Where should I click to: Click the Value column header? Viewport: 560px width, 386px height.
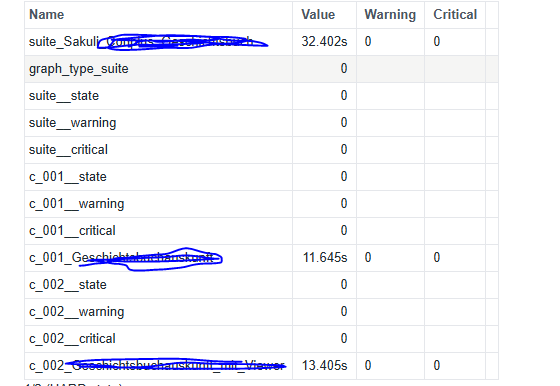point(318,15)
